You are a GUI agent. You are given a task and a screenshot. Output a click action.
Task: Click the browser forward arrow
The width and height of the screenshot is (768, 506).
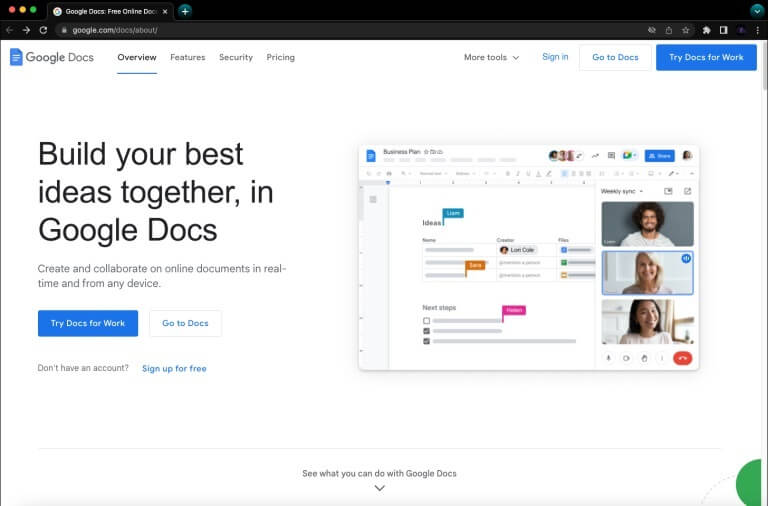click(26, 30)
